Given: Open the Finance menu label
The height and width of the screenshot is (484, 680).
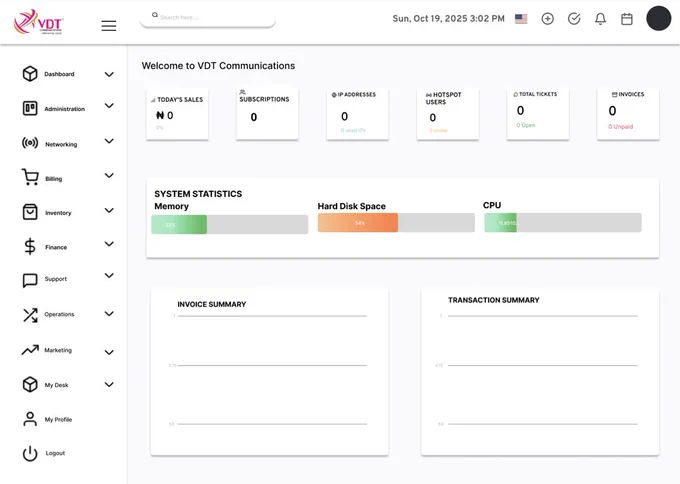Looking at the screenshot, I should tap(56, 247).
